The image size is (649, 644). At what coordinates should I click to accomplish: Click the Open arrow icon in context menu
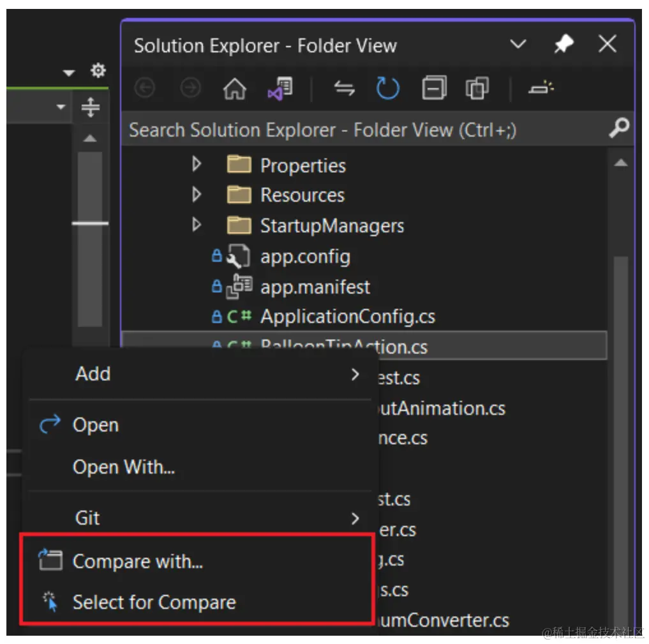[50, 424]
